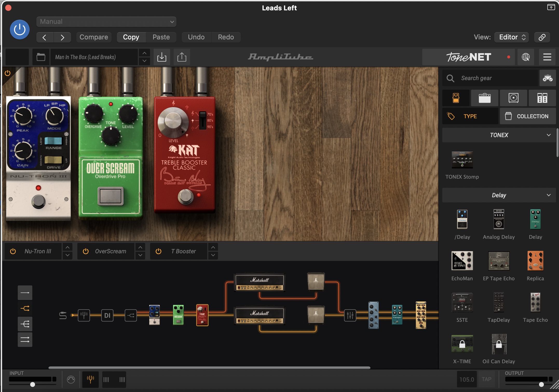Click the link icon next to View
The width and height of the screenshot is (559, 392).
coord(542,37)
